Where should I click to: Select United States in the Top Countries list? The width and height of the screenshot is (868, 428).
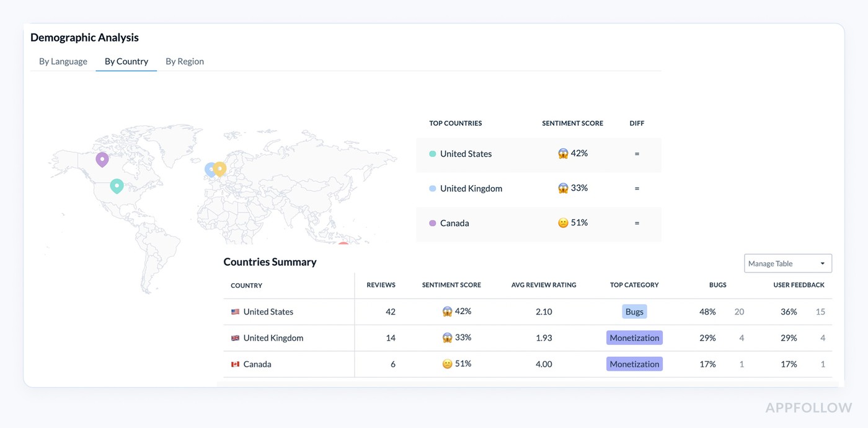(466, 154)
